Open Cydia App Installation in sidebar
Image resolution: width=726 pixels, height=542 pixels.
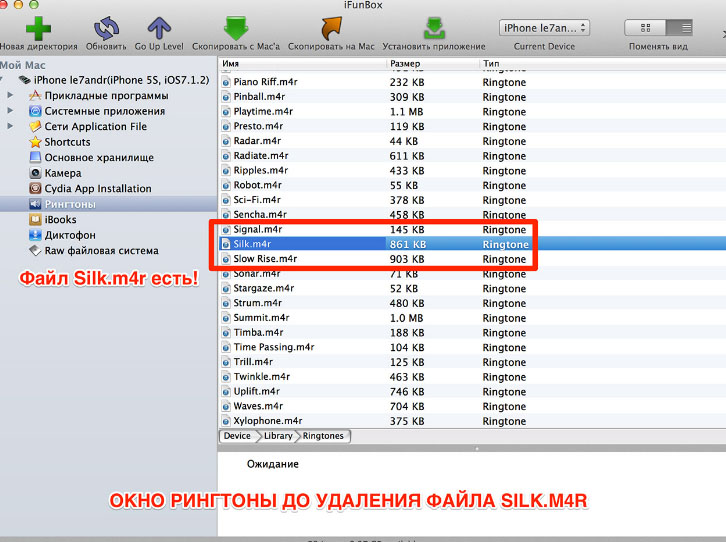coord(97,188)
